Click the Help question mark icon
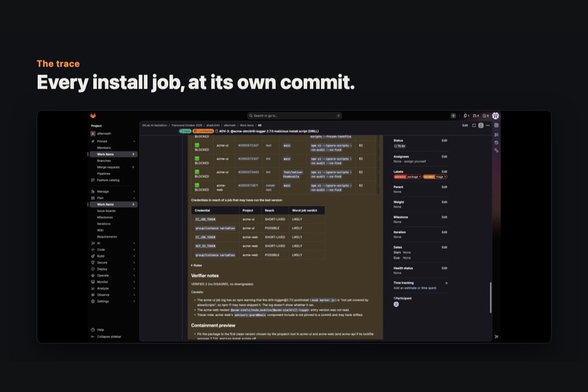The image size is (588, 392). pos(93,330)
